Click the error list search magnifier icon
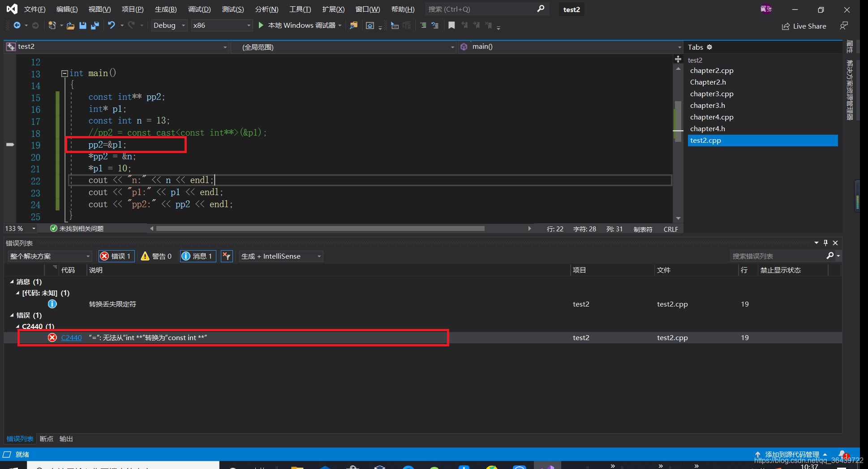The width and height of the screenshot is (868, 469). [x=830, y=256]
